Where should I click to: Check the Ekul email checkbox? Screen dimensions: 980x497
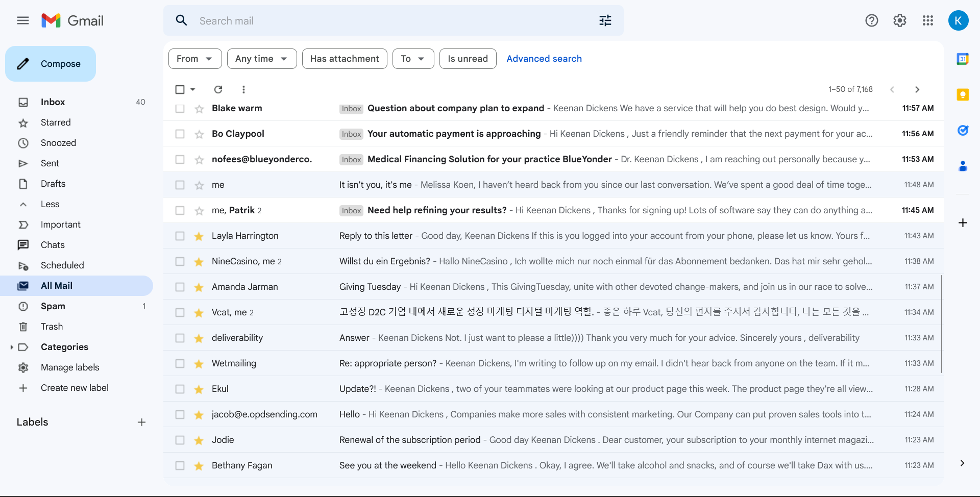coord(180,389)
